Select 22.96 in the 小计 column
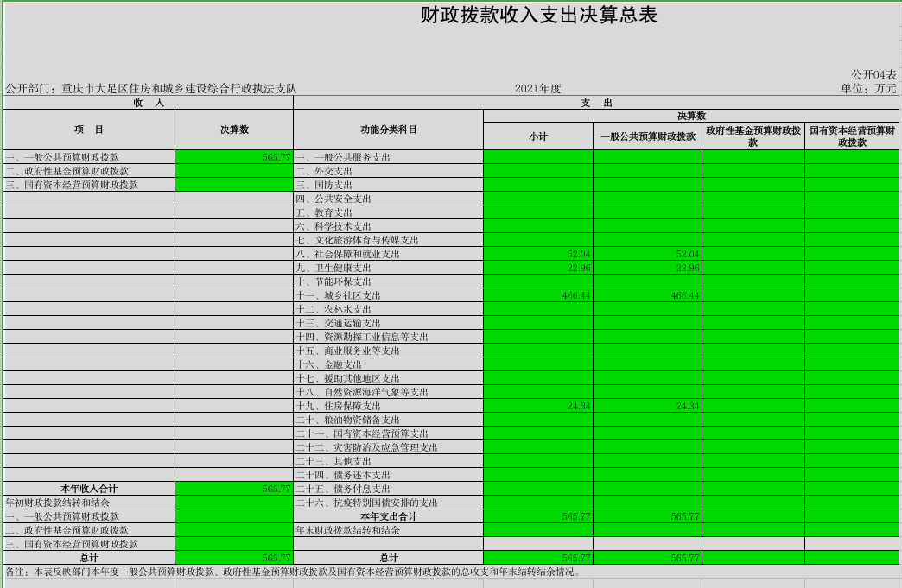The height and width of the screenshot is (588, 902). 538,268
